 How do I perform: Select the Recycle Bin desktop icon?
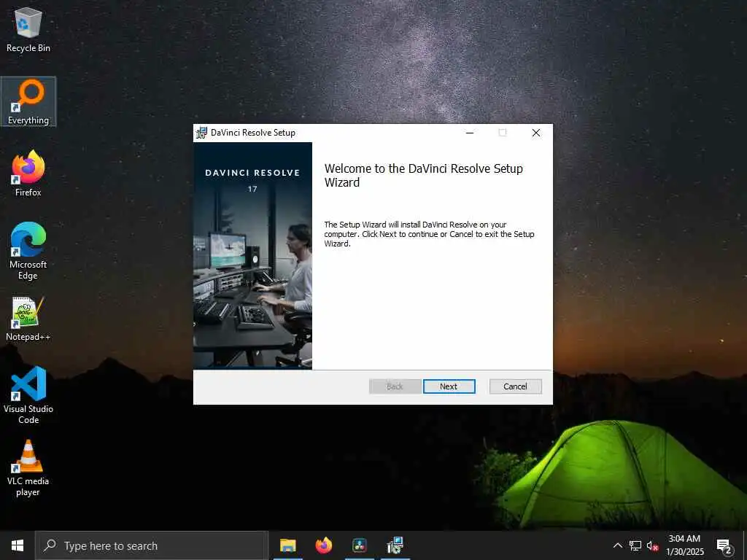(x=28, y=29)
